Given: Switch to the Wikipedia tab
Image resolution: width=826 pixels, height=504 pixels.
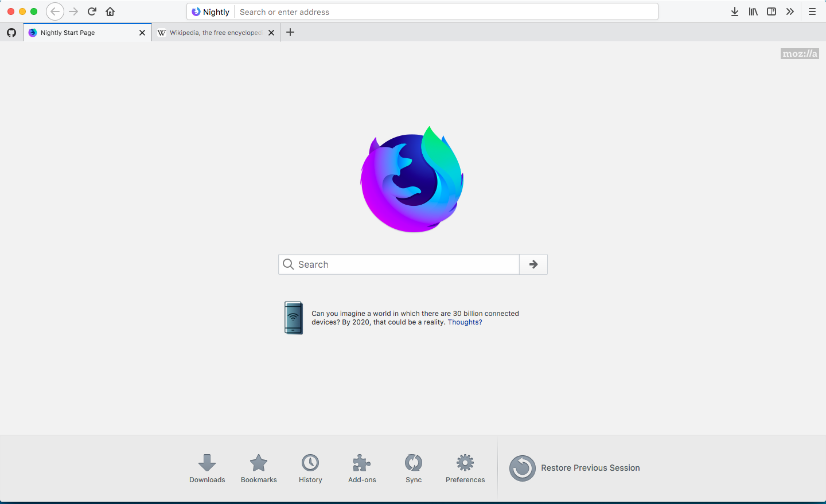Looking at the screenshot, I should click(x=216, y=33).
